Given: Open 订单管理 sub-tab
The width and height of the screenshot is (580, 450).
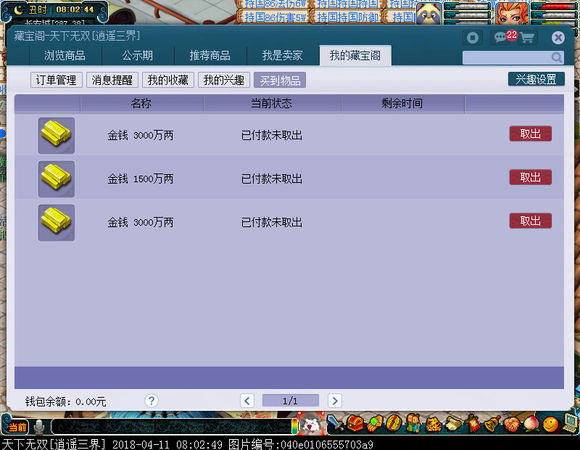Looking at the screenshot, I should (56, 80).
